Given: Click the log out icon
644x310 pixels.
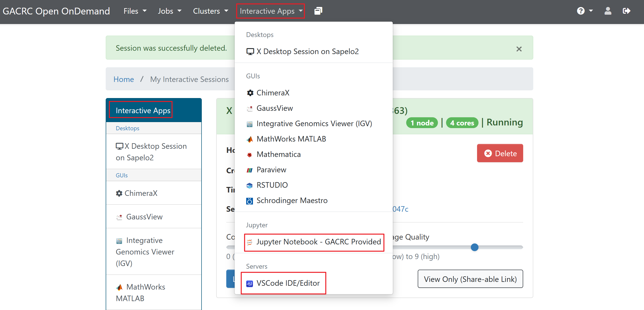Looking at the screenshot, I should (x=626, y=11).
